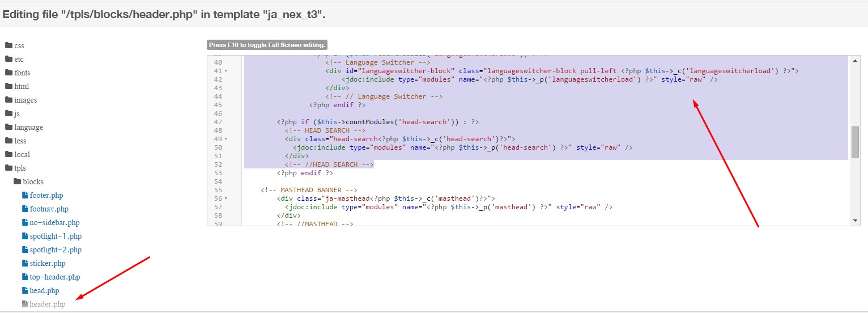
Task: Click line number 46 in the gutter
Action: tap(218, 113)
